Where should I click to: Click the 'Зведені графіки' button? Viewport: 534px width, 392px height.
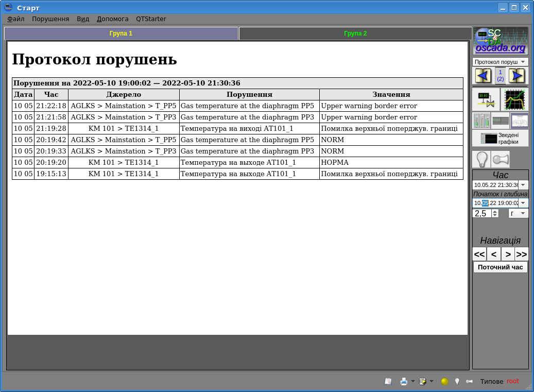point(500,138)
